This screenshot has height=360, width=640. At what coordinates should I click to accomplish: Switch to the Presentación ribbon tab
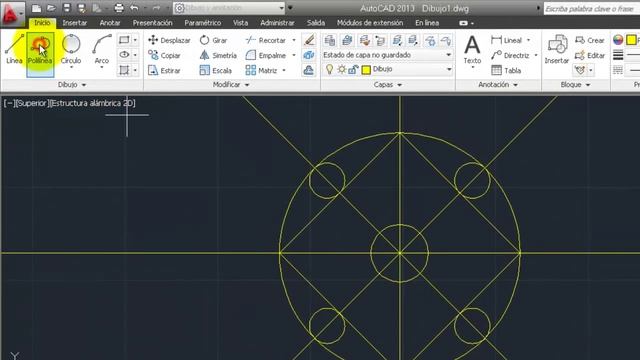(x=153, y=23)
